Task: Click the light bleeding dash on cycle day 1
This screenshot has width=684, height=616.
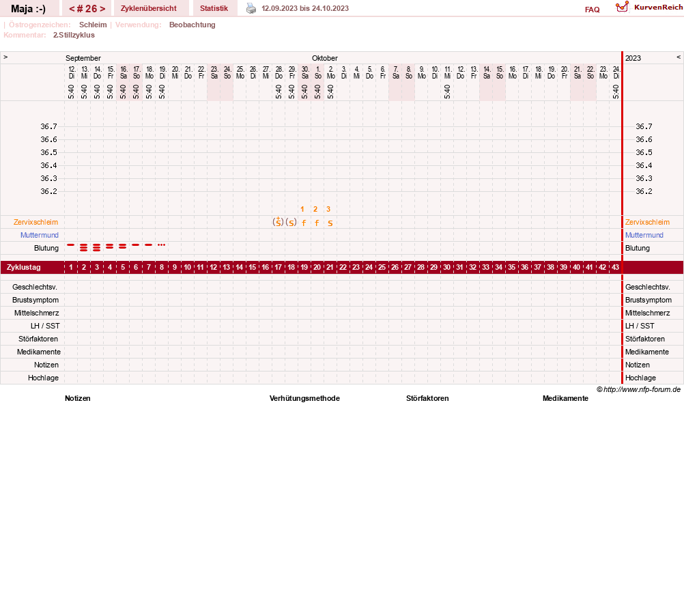Action: click(x=71, y=244)
